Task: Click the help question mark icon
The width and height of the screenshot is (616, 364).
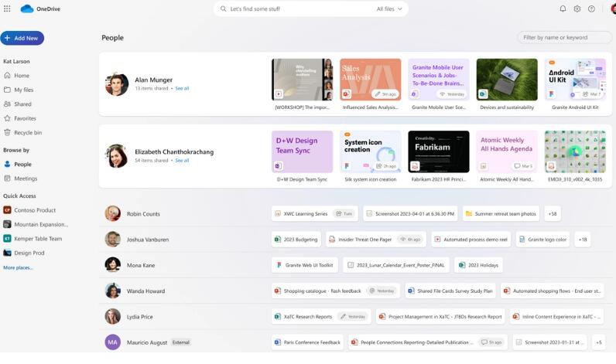Action: tap(591, 9)
